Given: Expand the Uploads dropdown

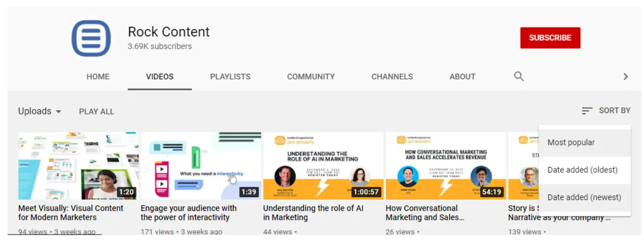Looking at the screenshot, I should click(40, 111).
